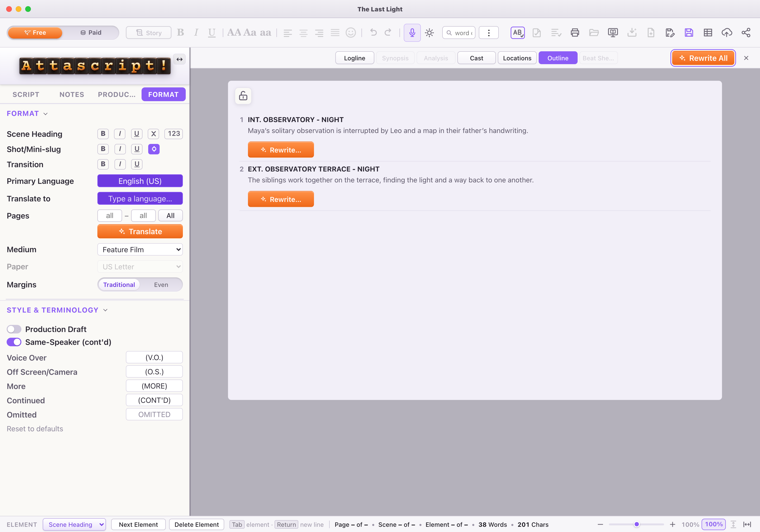Image resolution: width=760 pixels, height=532 pixels.
Task: Switch to the SCRIPT tab
Action: click(26, 94)
